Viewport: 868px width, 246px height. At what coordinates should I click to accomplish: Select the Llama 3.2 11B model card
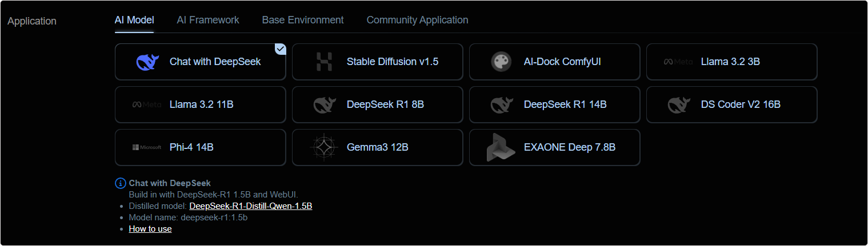coord(201,104)
